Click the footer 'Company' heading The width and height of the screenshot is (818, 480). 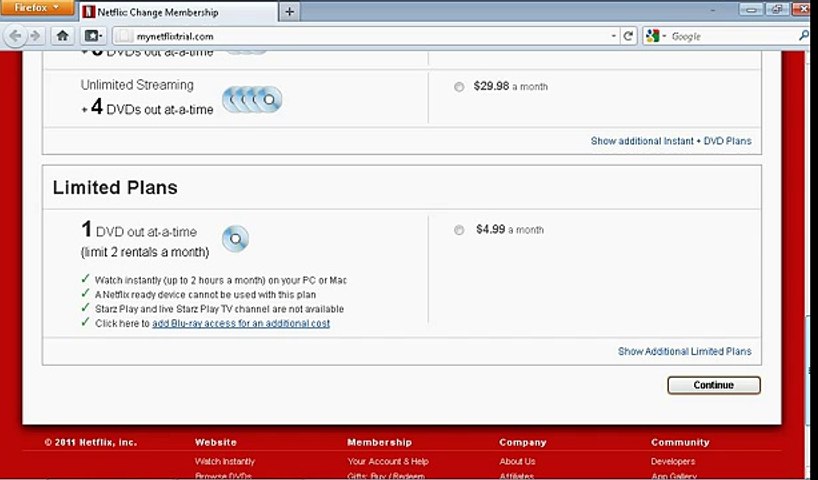[x=522, y=442]
